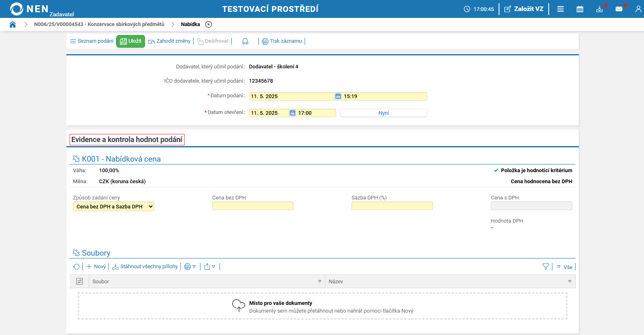Expand Způsob zadání ceny dropdown

coord(114,207)
